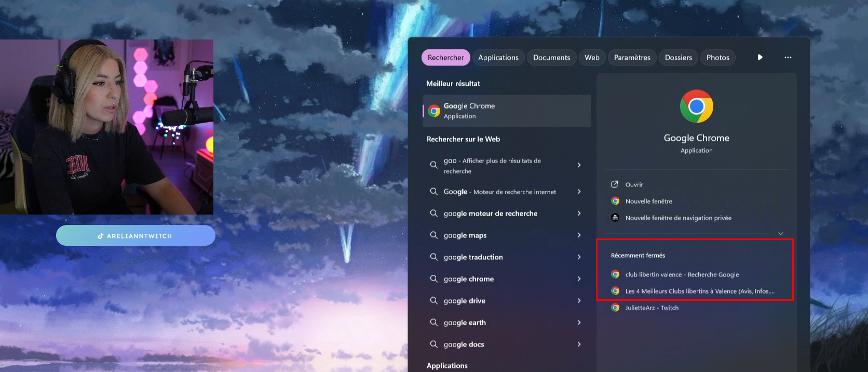
Task: Click search icon next to 'google drive'
Action: (x=433, y=300)
